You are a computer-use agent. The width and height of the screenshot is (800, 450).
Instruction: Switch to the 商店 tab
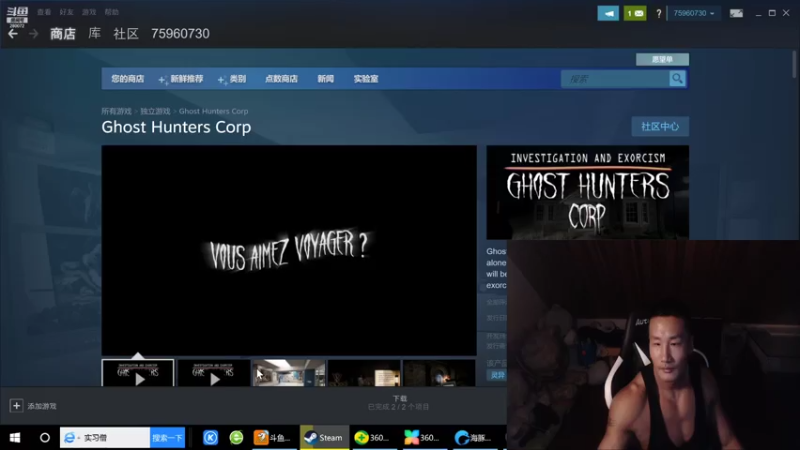(x=63, y=34)
